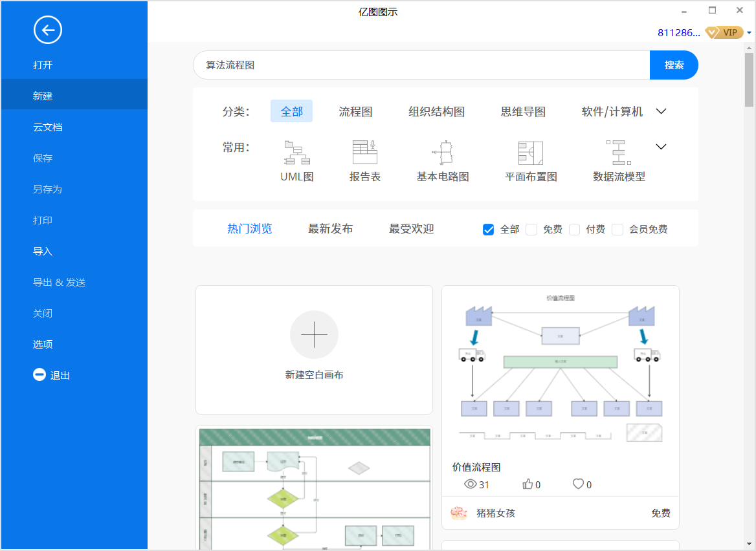This screenshot has height=551, width=756.
Task: Switch to the 最受欢迎 tab
Action: tap(411, 229)
